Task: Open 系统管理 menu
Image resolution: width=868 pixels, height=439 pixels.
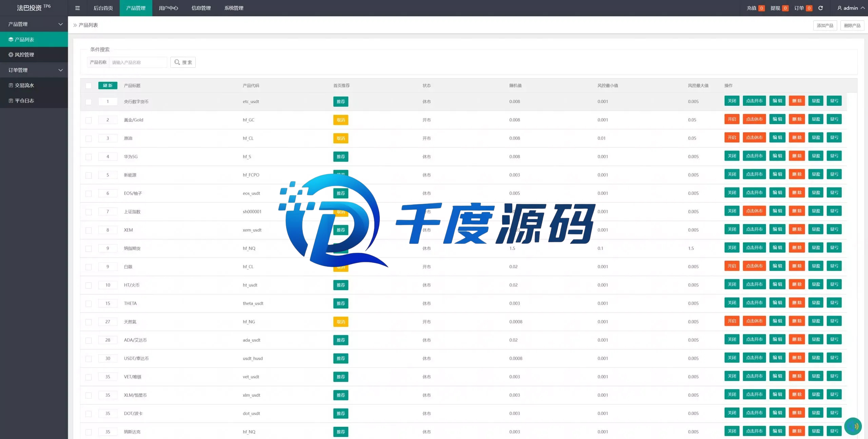Action: click(x=234, y=8)
